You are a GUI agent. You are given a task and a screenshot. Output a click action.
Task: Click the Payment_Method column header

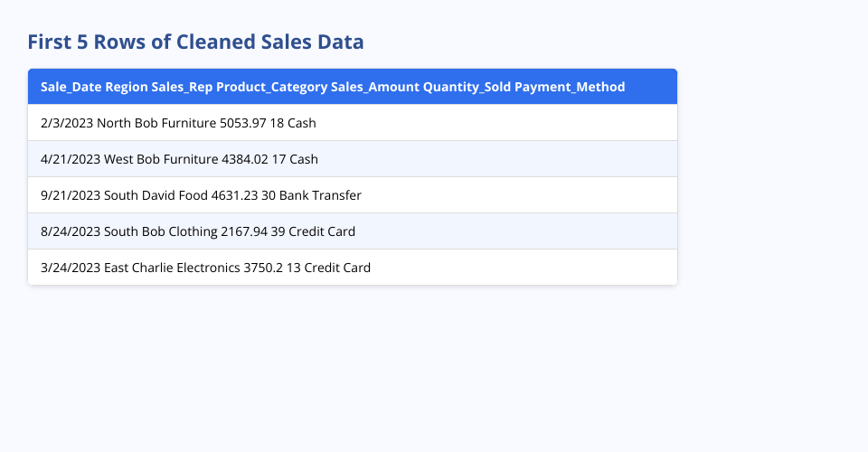(x=570, y=87)
